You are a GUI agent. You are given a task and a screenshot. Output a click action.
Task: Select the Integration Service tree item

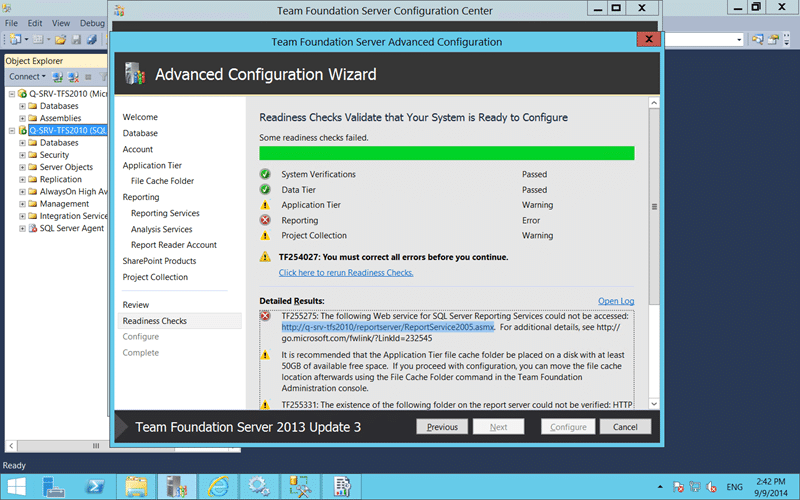(73, 216)
